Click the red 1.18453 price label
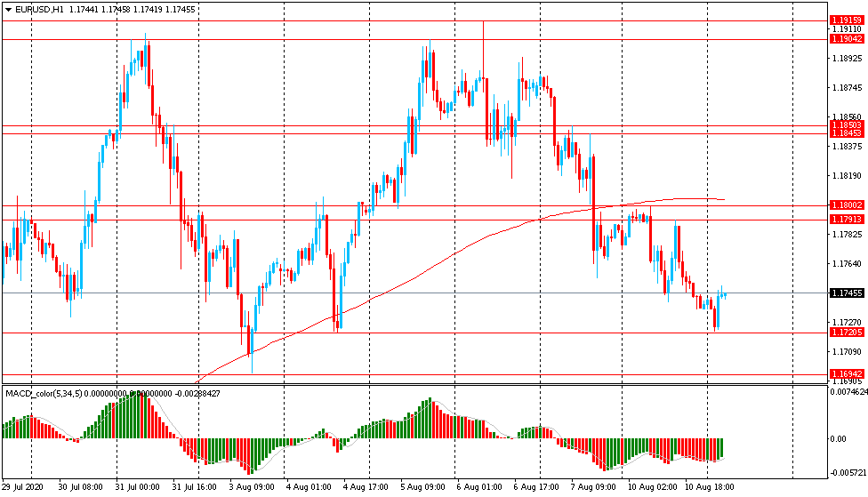The width and height of the screenshot is (868, 497). tap(847, 133)
